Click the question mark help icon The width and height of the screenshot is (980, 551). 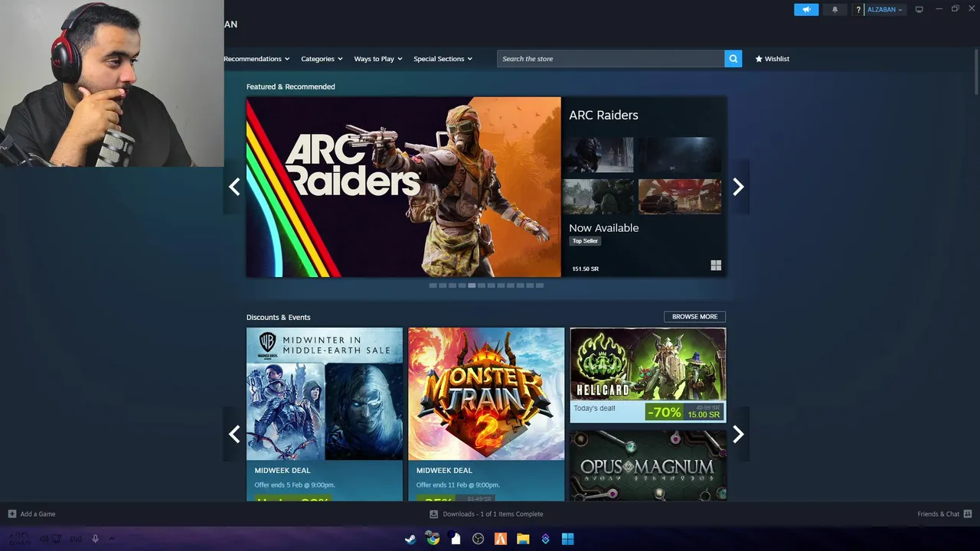point(858,10)
